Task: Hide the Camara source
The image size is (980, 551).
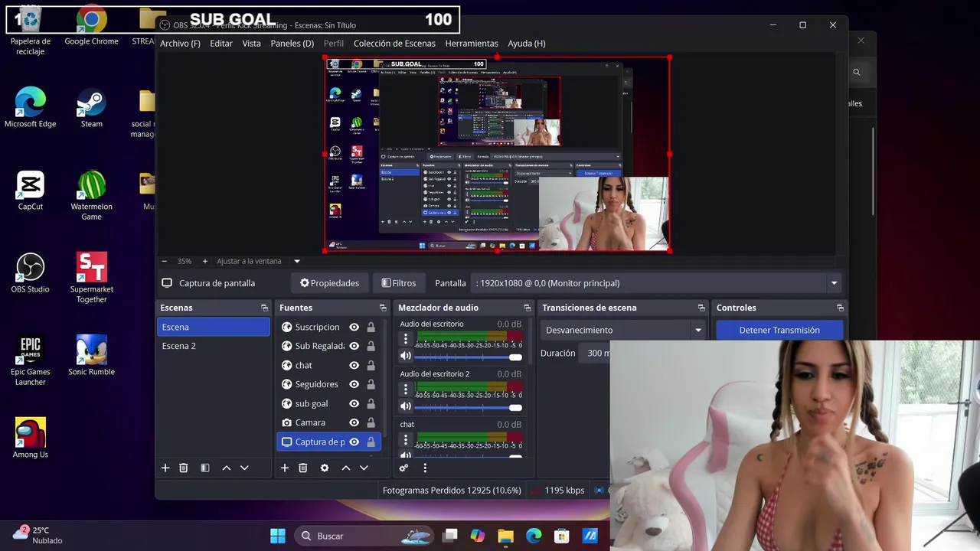Action: click(x=354, y=422)
